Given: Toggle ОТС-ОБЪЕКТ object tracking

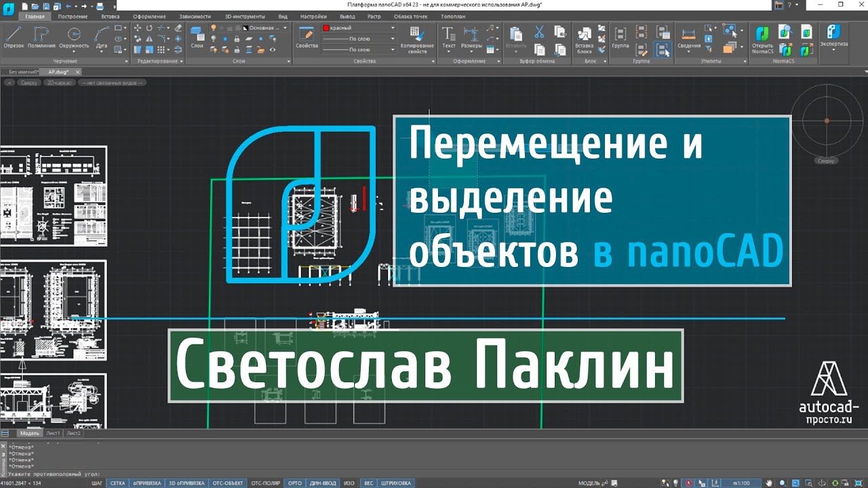Looking at the screenshot, I should 228,483.
